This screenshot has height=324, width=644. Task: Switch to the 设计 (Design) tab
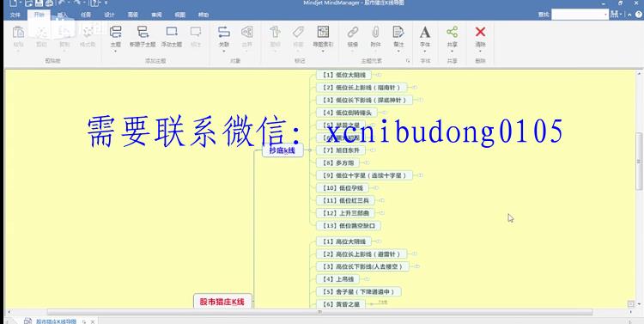pyautogui.click(x=109, y=15)
